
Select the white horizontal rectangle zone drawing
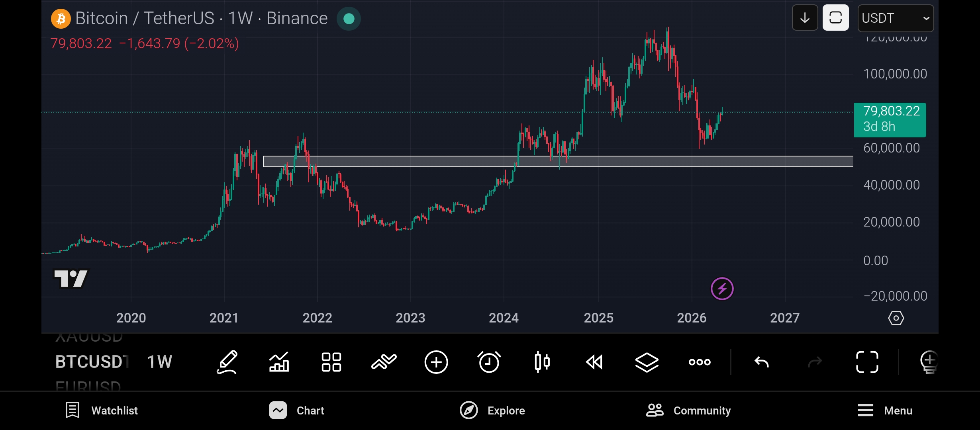558,161
